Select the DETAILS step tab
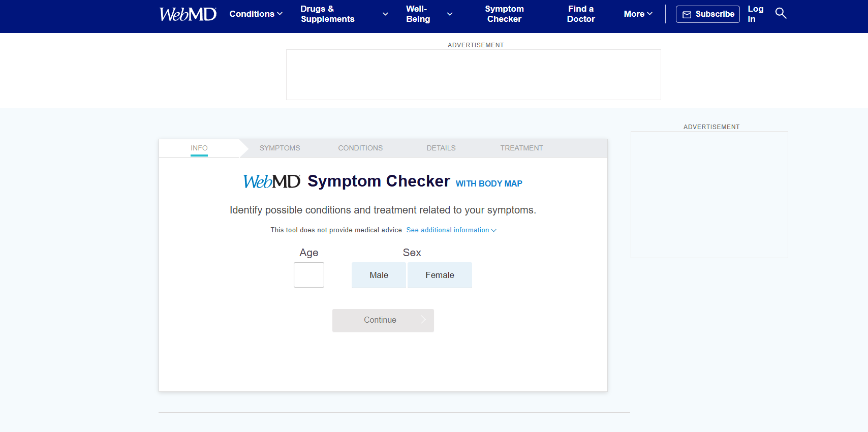Image resolution: width=868 pixels, height=432 pixels. 441,148
